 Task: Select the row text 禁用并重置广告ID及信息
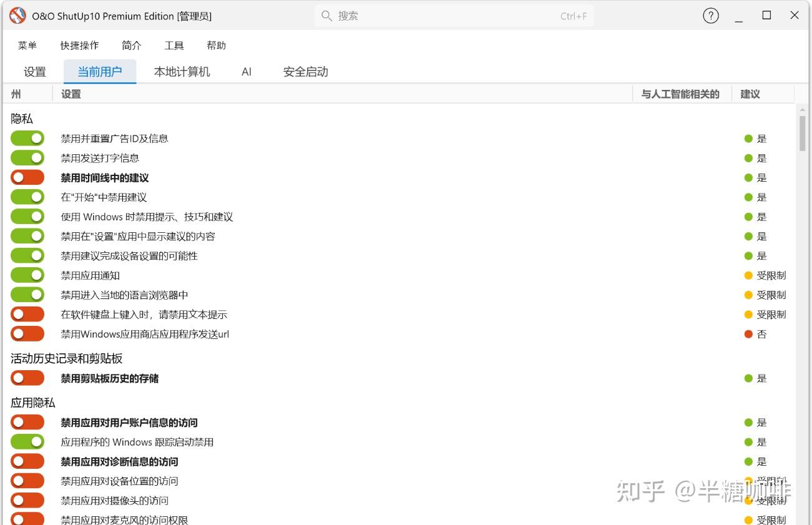[x=115, y=139]
